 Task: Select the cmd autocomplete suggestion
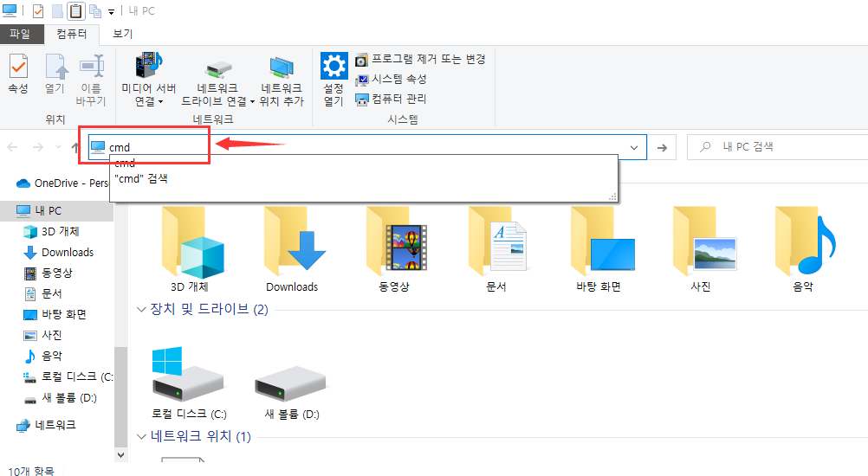[x=363, y=163]
